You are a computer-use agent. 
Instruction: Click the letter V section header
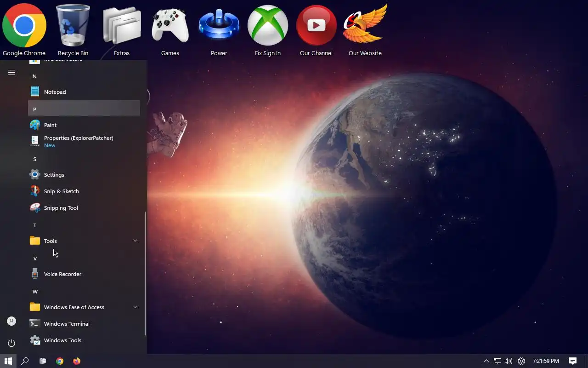84,259
